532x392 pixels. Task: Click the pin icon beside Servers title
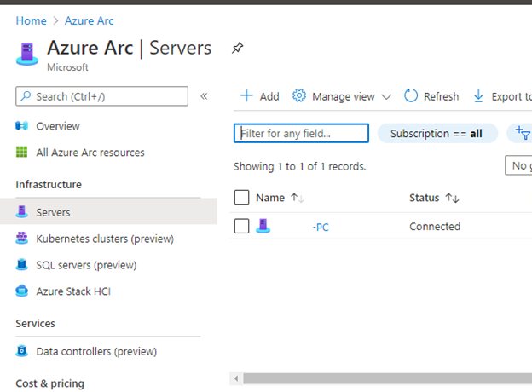click(237, 49)
